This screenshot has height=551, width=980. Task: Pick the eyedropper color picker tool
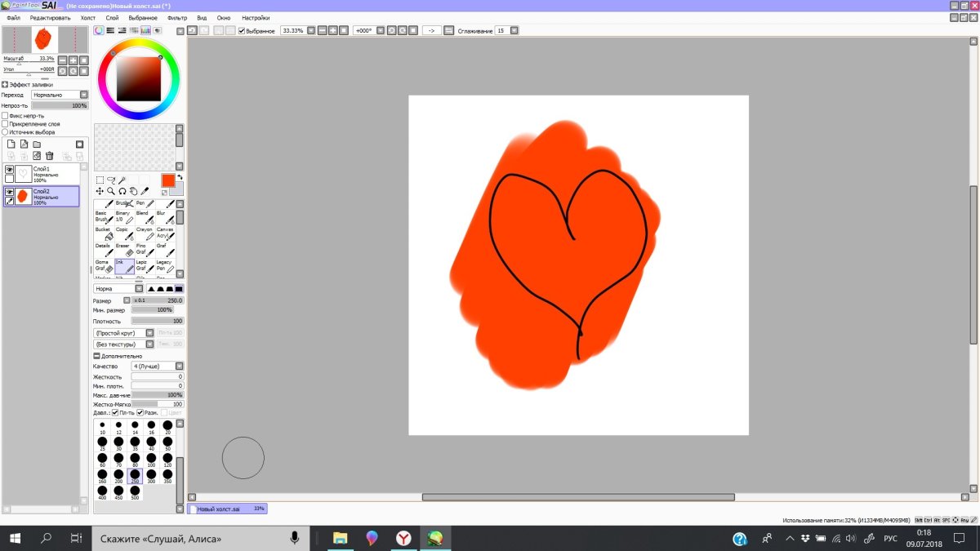[x=144, y=191]
